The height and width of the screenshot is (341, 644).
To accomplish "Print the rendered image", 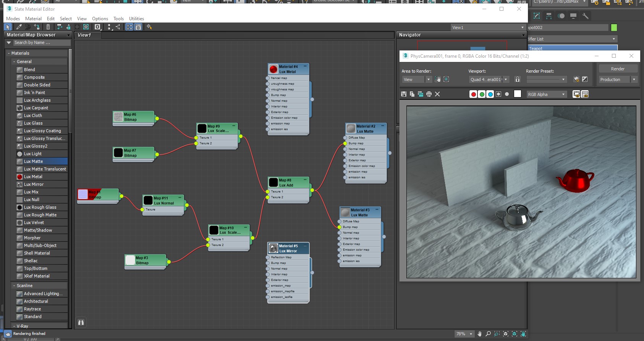I will pos(429,94).
